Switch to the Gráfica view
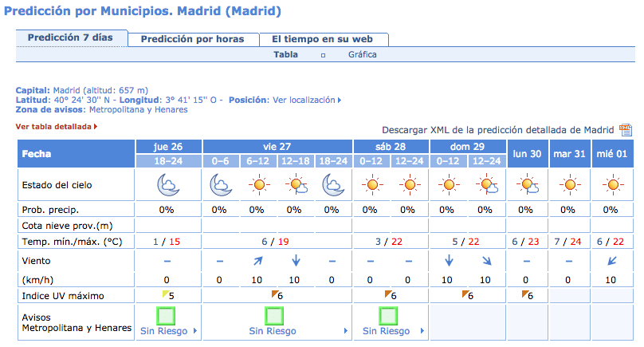The image size is (644, 347). 362,54
